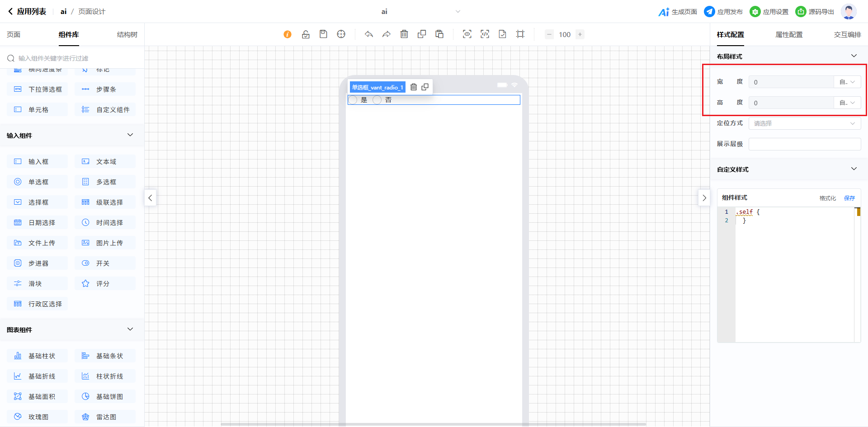Click the orange info icon in toolbar
The image size is (868, 427).
[288, 34]
